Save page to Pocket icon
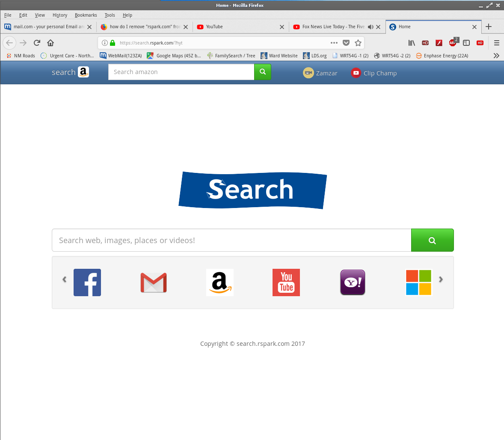Viewport: 504px width, 440px height. coord(346,43)
